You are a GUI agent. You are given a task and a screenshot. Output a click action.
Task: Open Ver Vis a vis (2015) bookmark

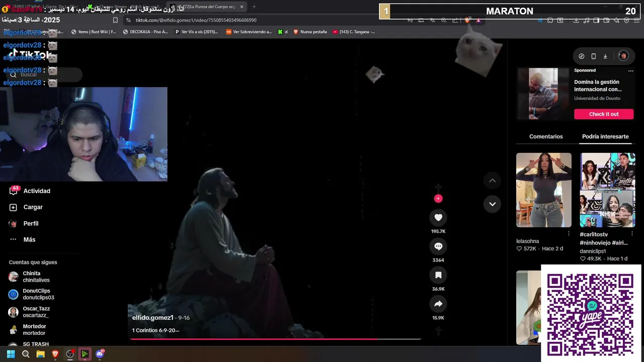pyautogui.click(x=197, y=32)
